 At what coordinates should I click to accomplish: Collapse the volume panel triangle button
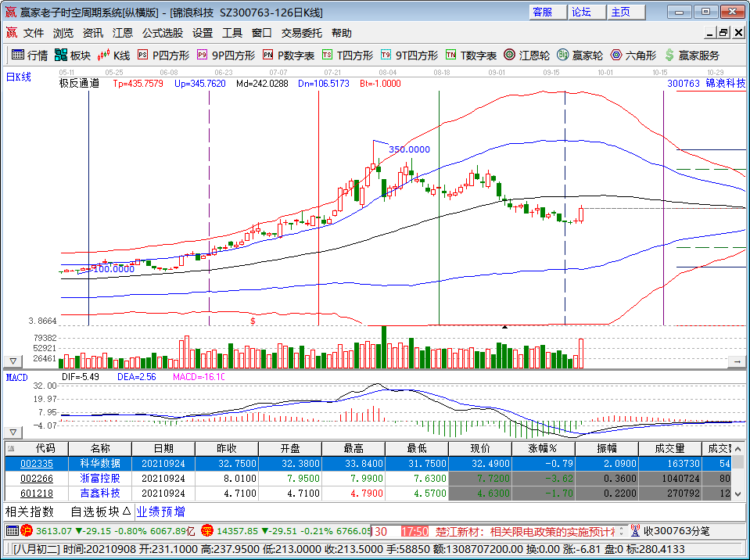(13, 361)
